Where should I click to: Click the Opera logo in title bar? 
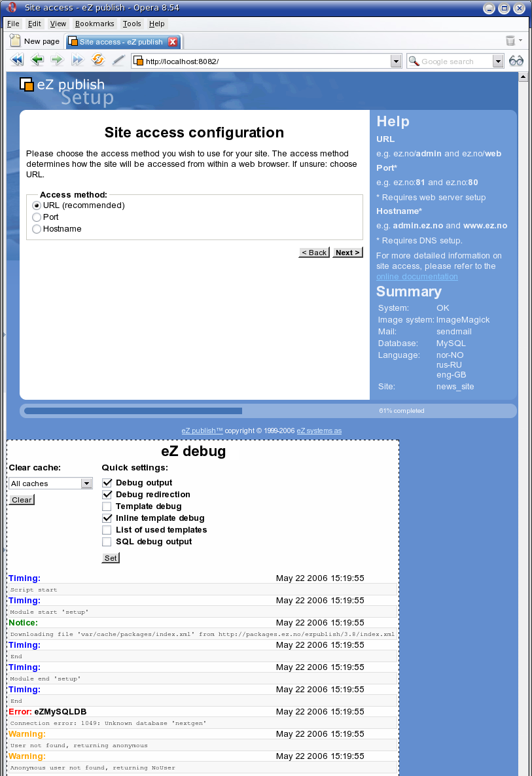(x=12, y=7)
